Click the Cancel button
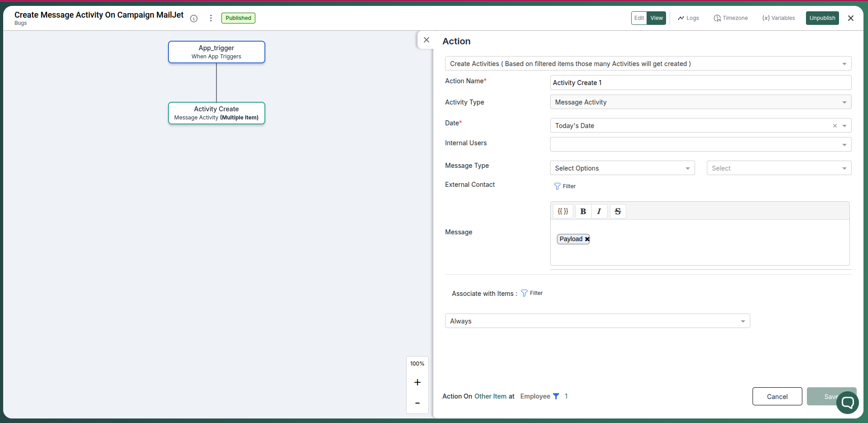868x423 pixels. pos(777,397)
